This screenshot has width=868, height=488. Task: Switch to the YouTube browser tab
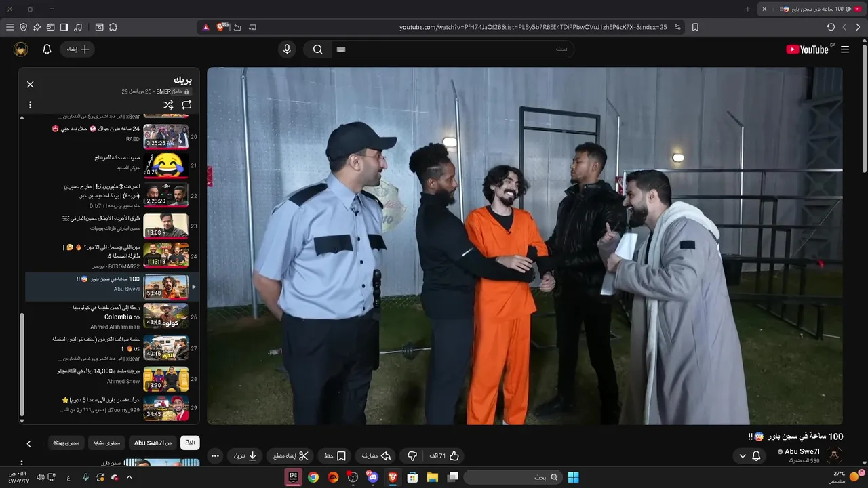[x=813, y=9]
